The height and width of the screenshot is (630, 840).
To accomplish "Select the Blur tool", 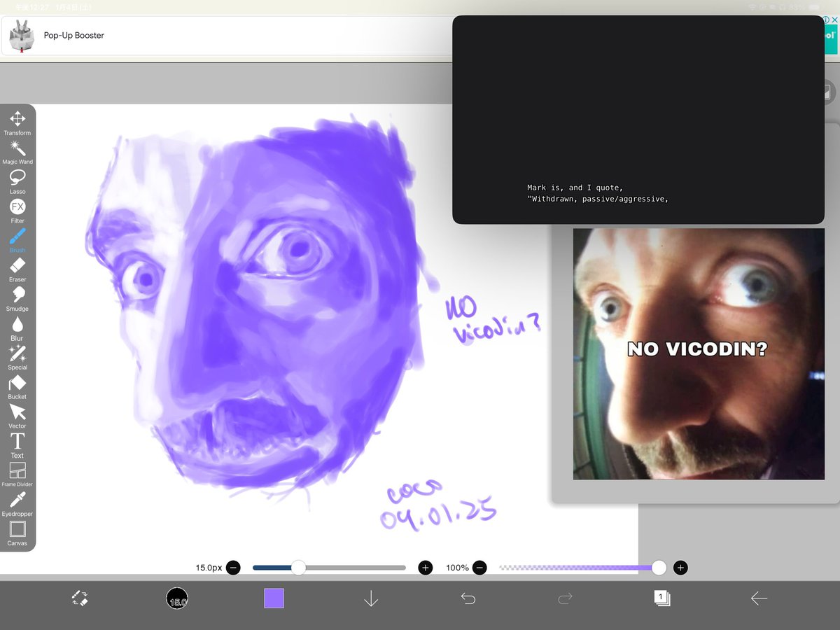I will tap(17, 325).
